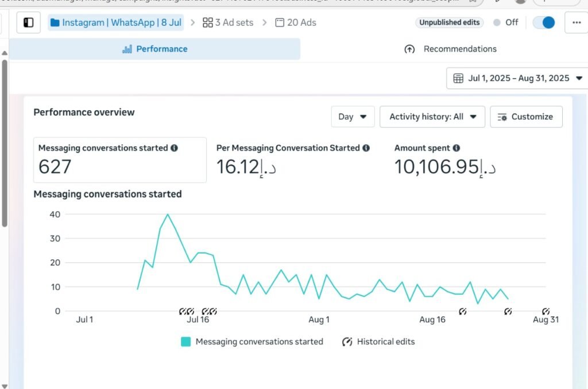Click the 20 Ads breadcrumb icon

tap(280, 23)
